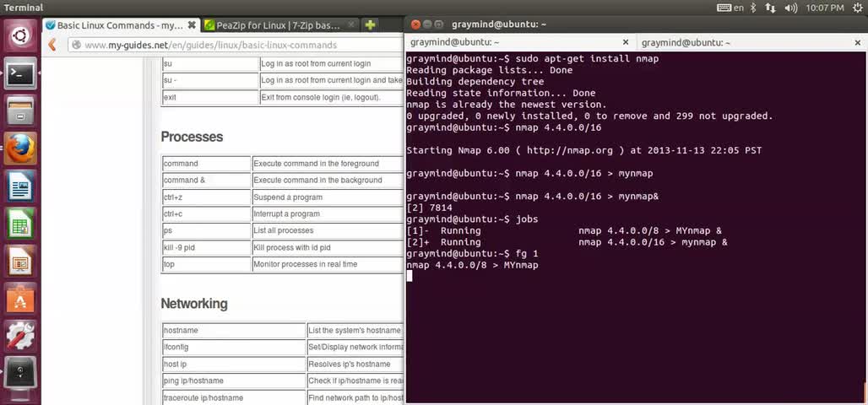Screen dimensions: 868x405
Task: Select the first graymind@ubuntu terminal tab
Action: coord(520,42)
